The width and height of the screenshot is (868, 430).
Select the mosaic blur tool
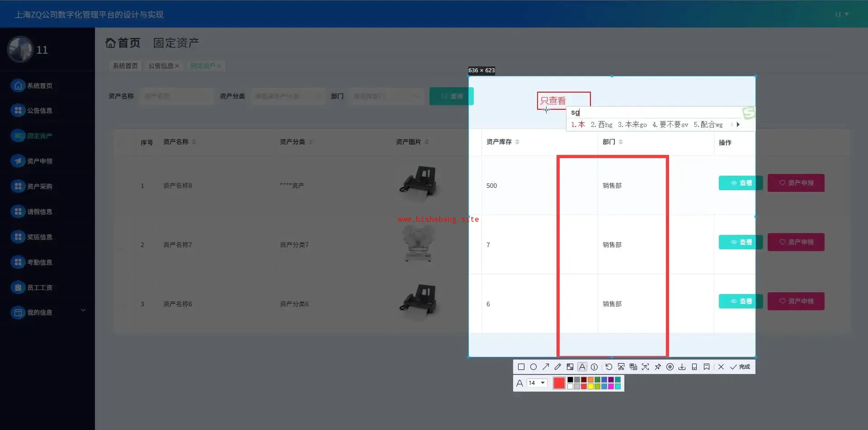(570, 367)
